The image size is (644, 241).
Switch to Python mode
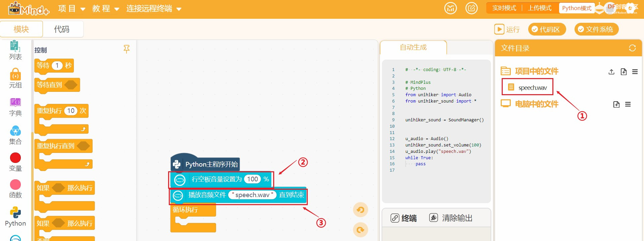(577, 8)
